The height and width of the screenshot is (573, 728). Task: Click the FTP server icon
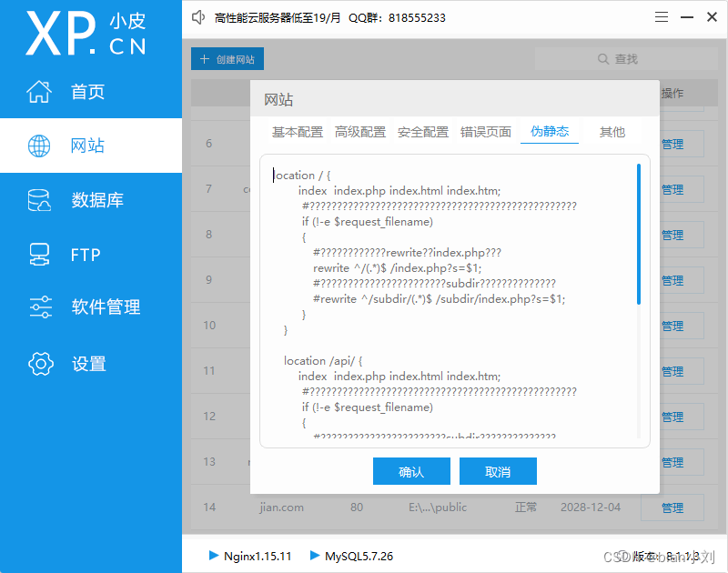coord(39,255)
